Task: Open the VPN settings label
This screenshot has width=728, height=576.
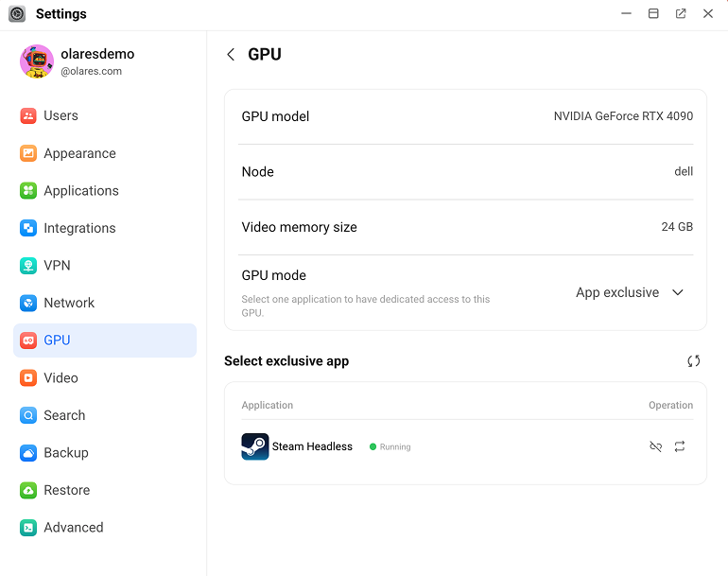Action: click(57, 266)
